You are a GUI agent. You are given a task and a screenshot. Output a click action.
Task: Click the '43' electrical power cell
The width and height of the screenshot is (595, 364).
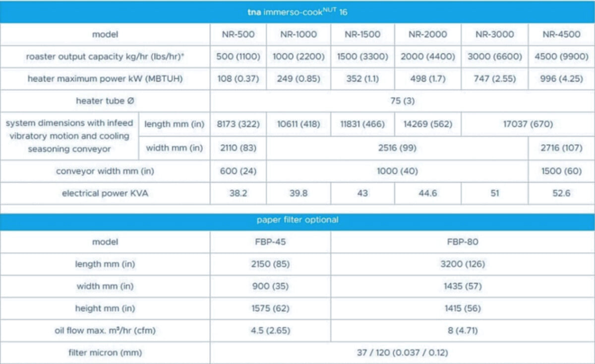coord(362,193)
